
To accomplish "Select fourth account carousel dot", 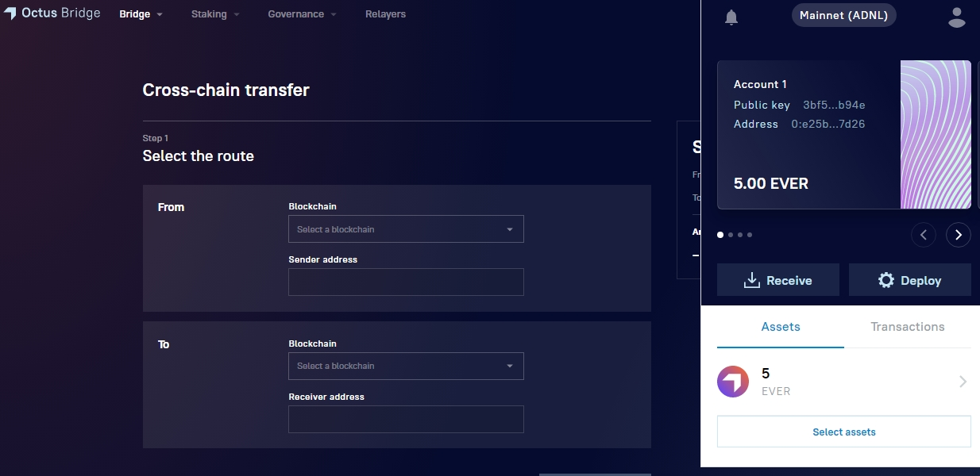I will pyautogui.click(x=750, y=235).
